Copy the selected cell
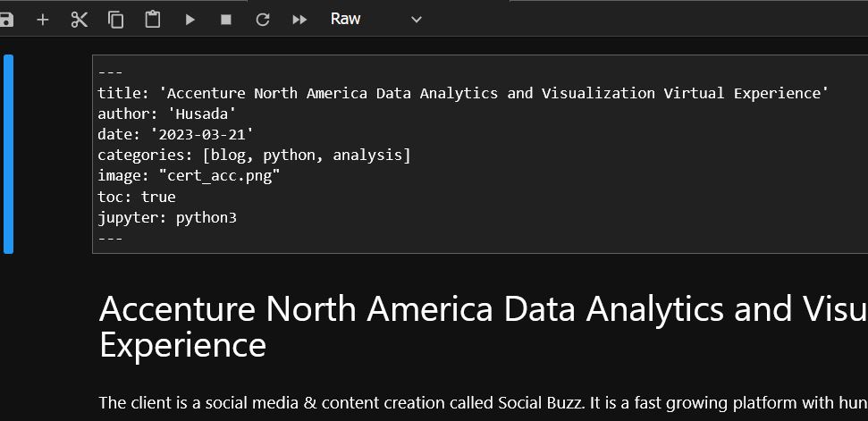Image resolution: width=868 pixels, height=421 pixels. tap(115, 20)
